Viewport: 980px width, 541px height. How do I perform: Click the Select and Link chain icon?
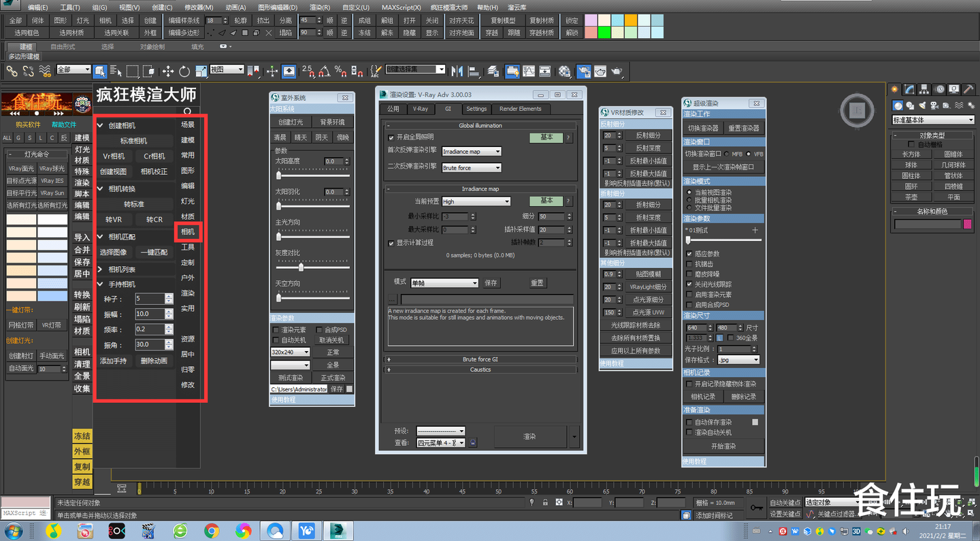pos(12,71)
